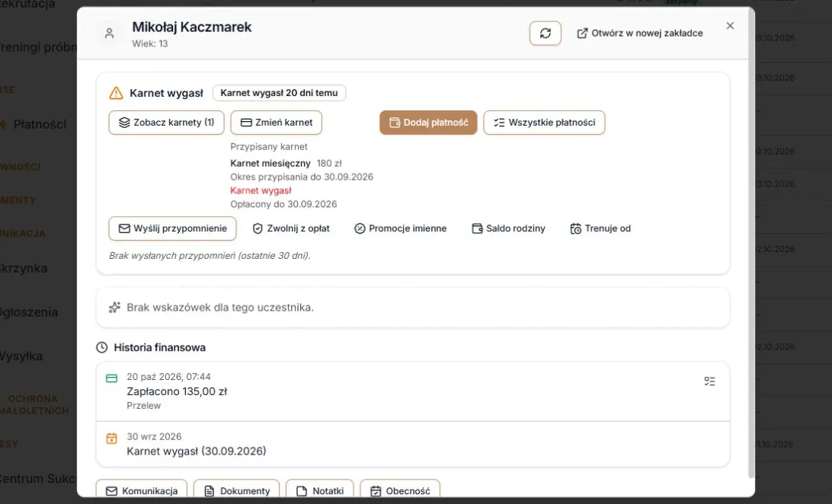Click Zmień karnet button
This screenshot has width=832, height=504.
coord(276,123)
